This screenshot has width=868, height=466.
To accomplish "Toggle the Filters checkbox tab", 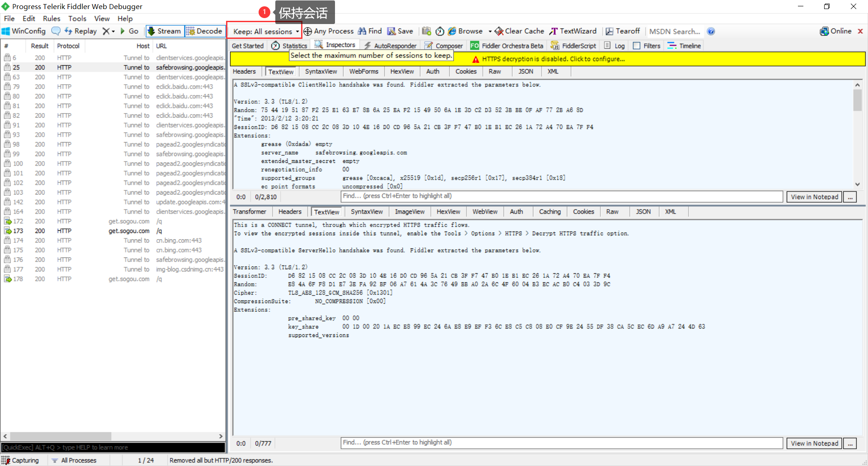I will coord(646,46).
